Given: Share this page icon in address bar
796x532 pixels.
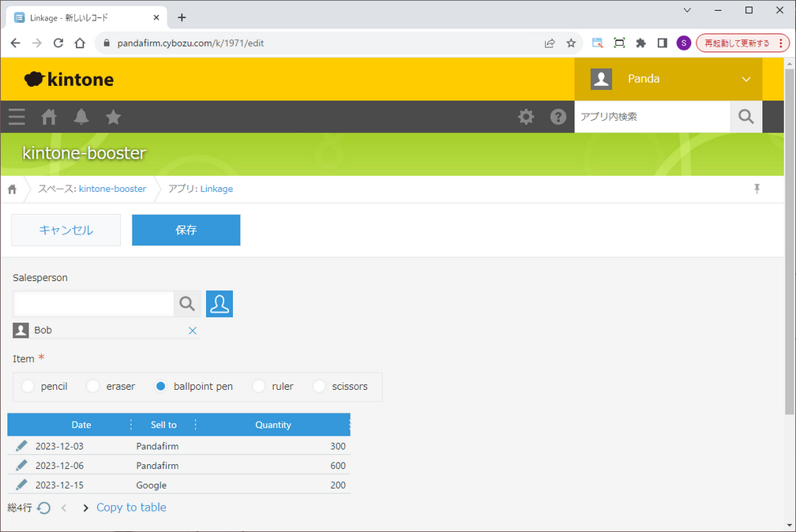Looking at the screenshot, I should (x=550, y=43).
